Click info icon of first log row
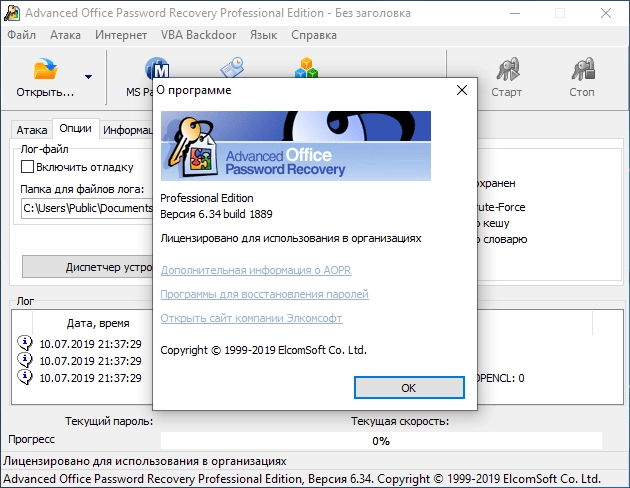This screenshot has height=488, width=630. pyautogui.click(x=25, y=343)
